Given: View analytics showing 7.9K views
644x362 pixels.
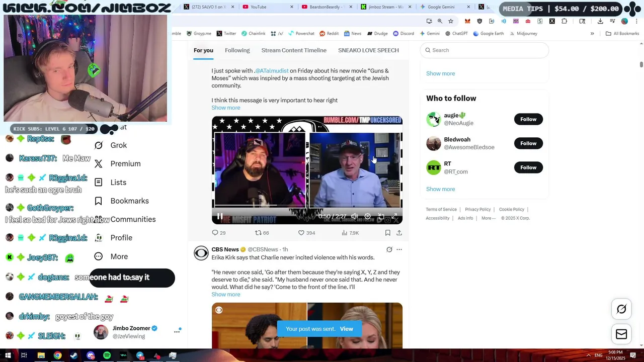Looking at the screenshot, I should pos(350,233).
